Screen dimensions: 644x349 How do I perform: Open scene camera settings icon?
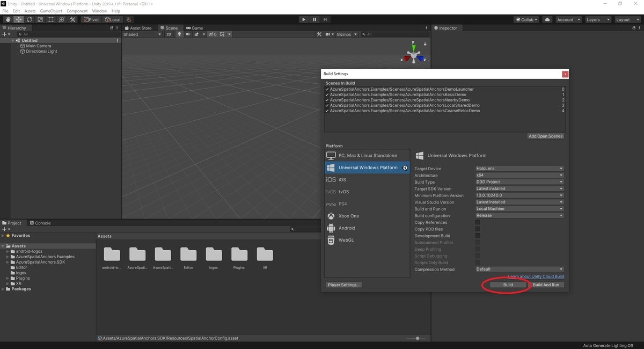(x=327, y=34)
